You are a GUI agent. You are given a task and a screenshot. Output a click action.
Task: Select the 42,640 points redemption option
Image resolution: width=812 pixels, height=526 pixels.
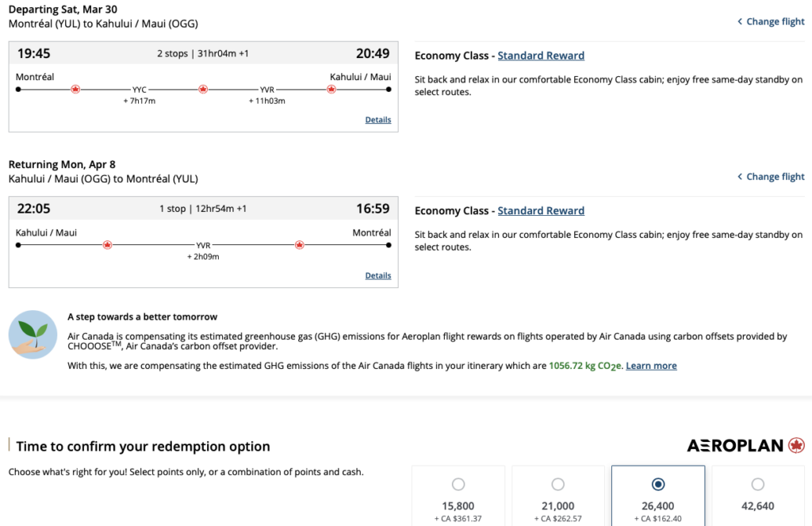click(x=757, y=484)
